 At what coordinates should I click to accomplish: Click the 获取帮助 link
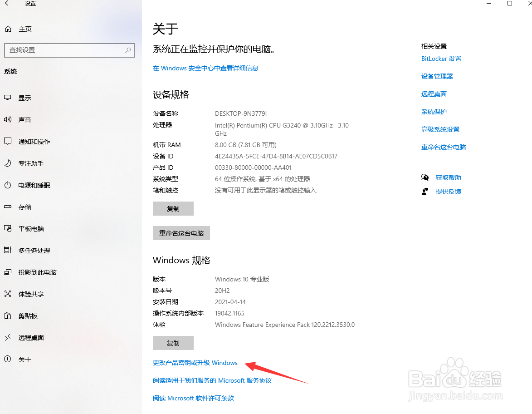point(448,177)
